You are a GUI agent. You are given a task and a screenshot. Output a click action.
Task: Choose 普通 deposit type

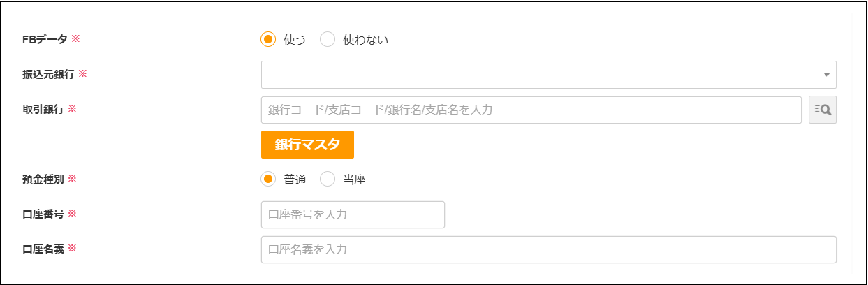coord(268,180)
